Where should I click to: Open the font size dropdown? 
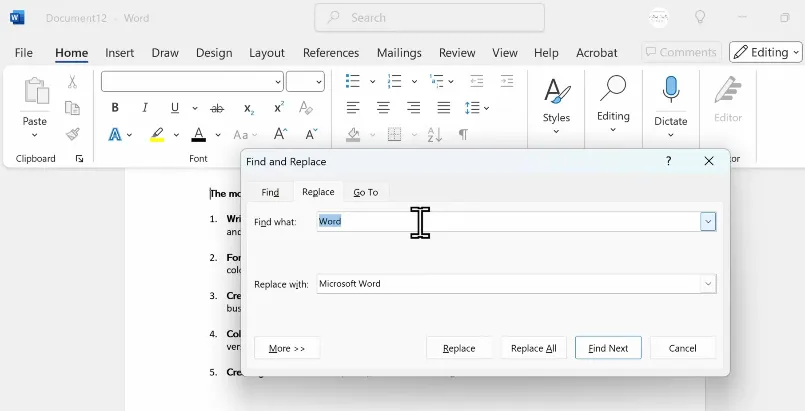(x=319, y=82)
